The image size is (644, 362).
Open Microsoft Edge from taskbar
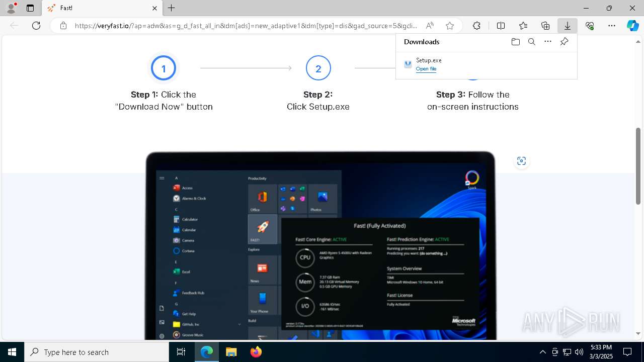point(207,352)
